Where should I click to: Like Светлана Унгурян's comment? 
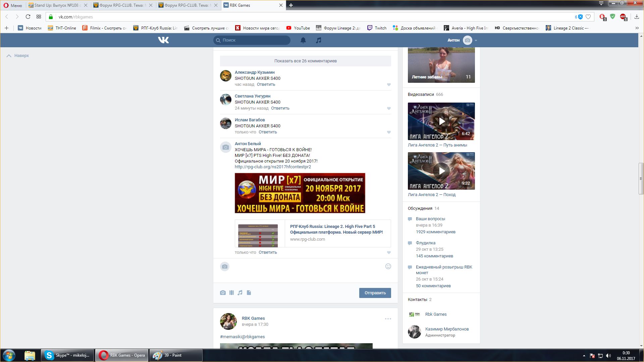point(389,109)
